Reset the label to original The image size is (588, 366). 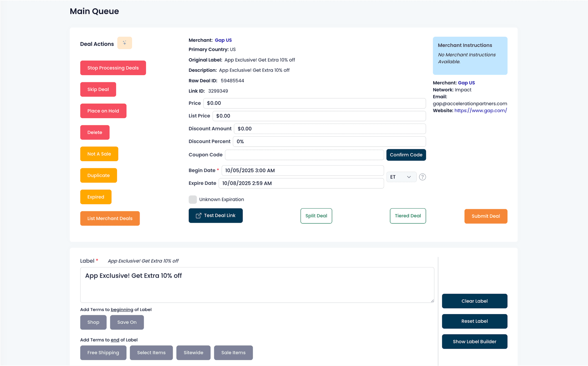point(475,322)
